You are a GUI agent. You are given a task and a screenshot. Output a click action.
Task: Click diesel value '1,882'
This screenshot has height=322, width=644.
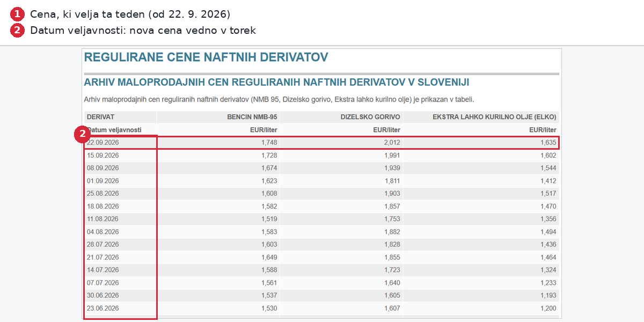[x=392, y=232]
